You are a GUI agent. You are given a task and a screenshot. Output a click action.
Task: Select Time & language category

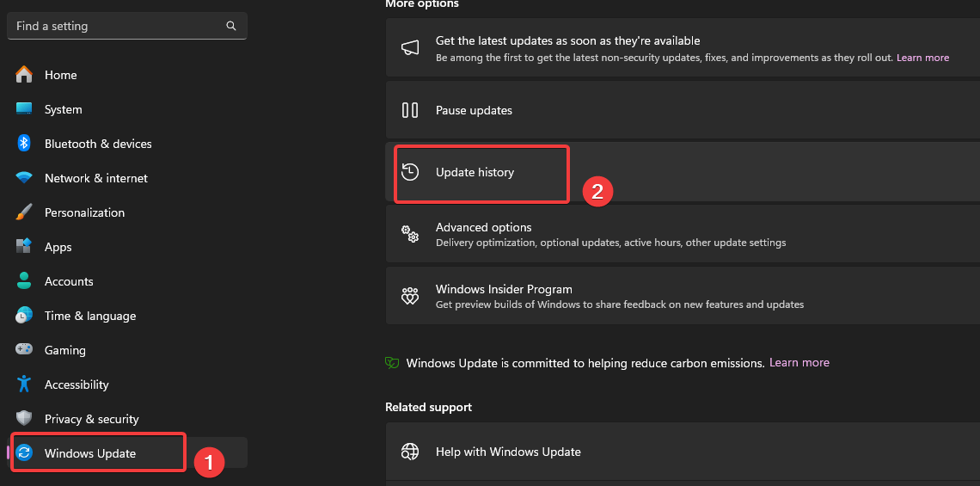(89, 316)
